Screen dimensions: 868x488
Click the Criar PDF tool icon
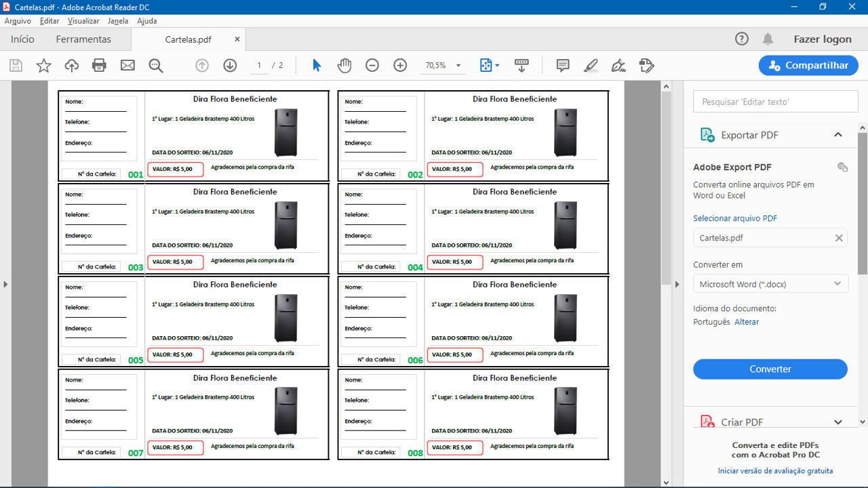707,422
